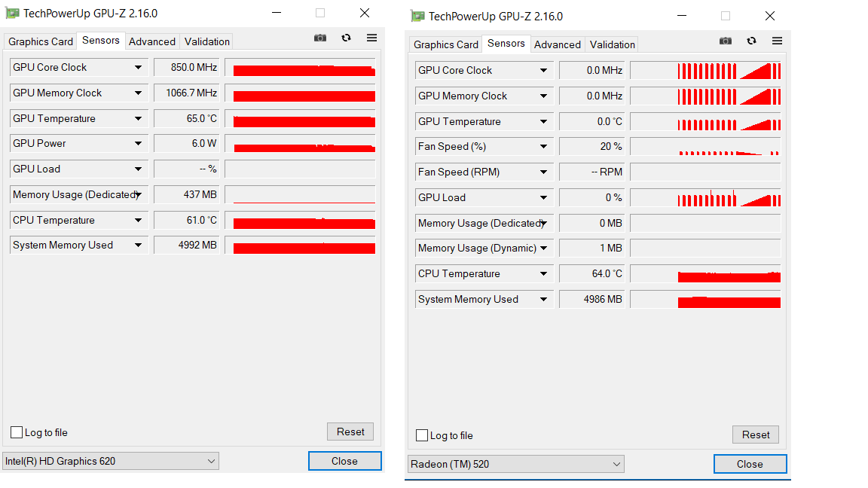Enable Log to file in left window
Viewport: 868px width, 488px height.
(17, 433)
